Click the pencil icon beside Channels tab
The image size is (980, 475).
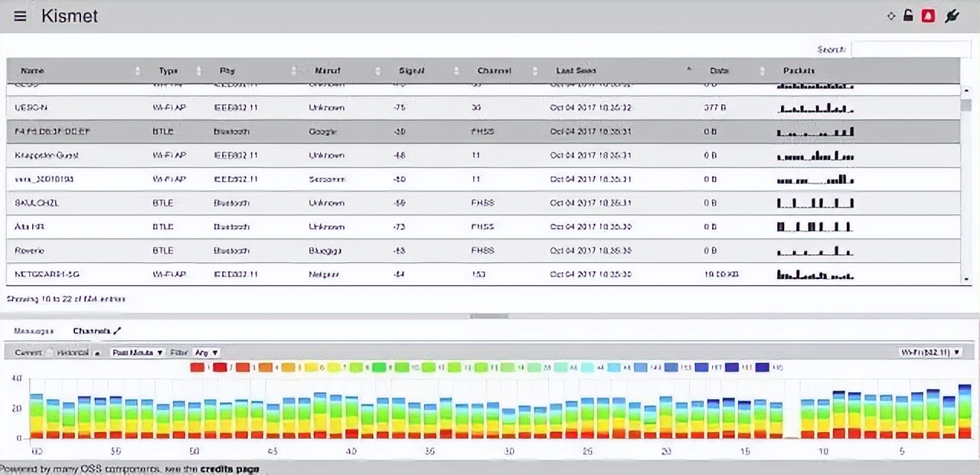point(117,331)
